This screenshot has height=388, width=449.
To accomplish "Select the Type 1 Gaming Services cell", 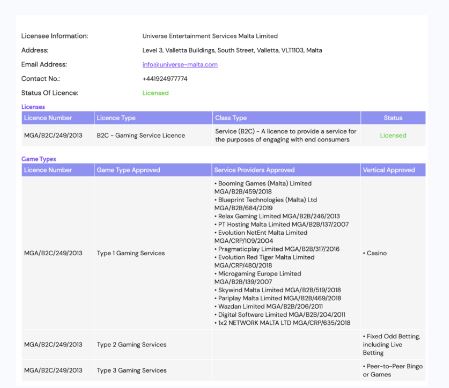I will click(131, 253).
